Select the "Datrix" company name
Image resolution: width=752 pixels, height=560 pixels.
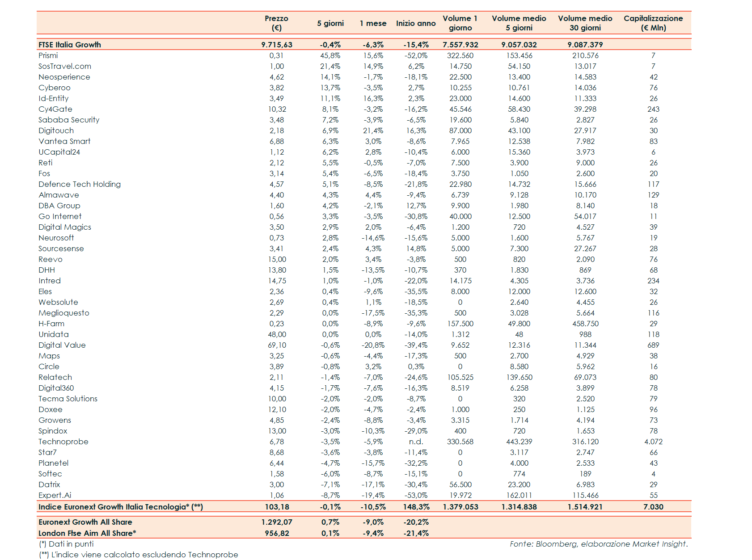point(49,484)
